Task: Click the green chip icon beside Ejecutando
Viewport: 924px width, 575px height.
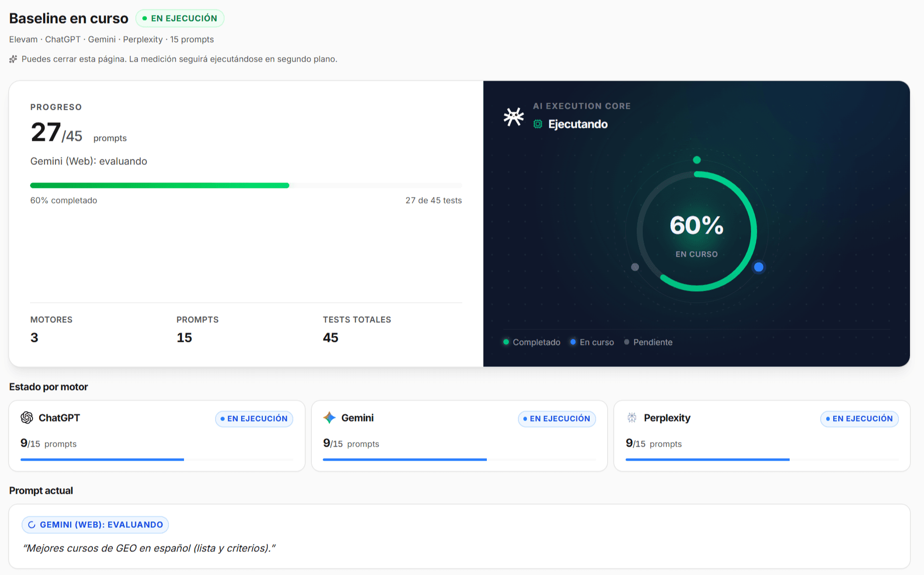Action: point(538,124)
